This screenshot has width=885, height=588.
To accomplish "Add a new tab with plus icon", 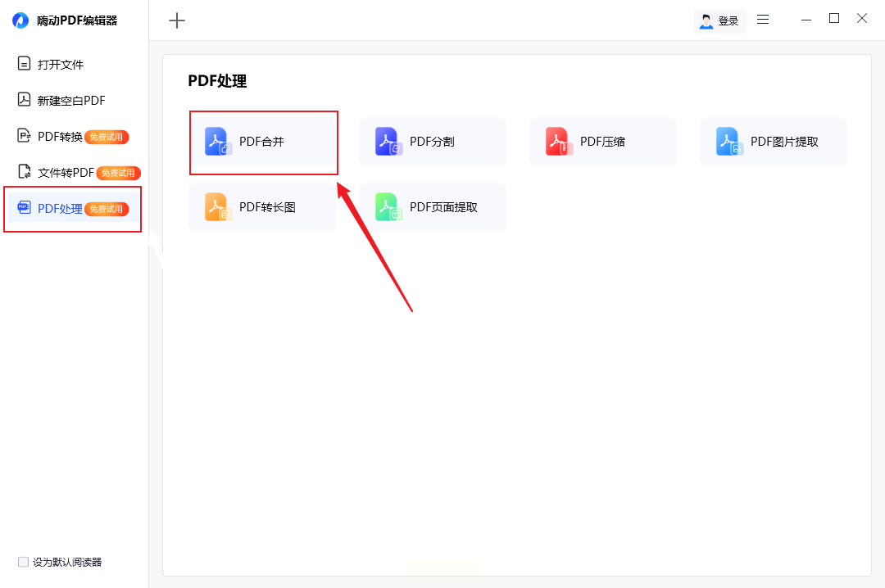I will click(x=177, y=20).
